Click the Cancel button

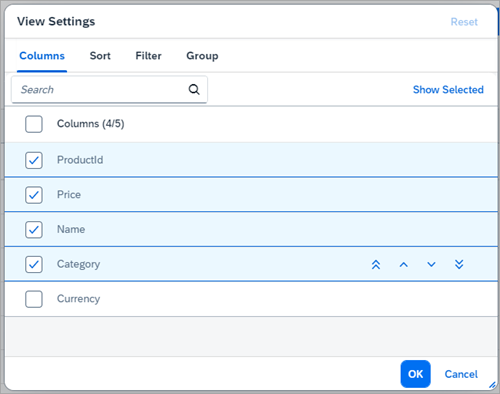[x=461, y=374]
